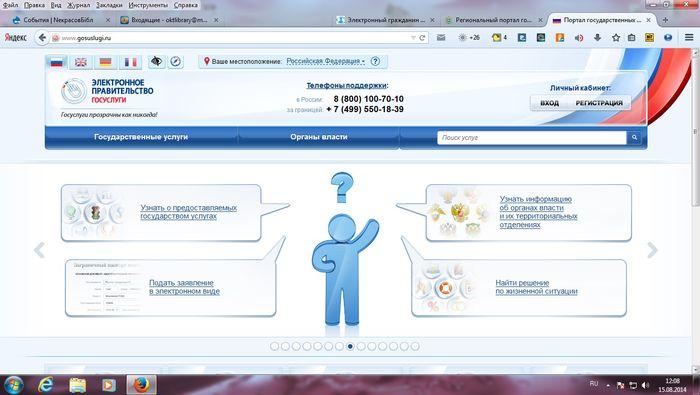The image size is (700, 395).
Task: Switch site language to Russian flag
Action: pyautogui.click(x=57, y=62)
